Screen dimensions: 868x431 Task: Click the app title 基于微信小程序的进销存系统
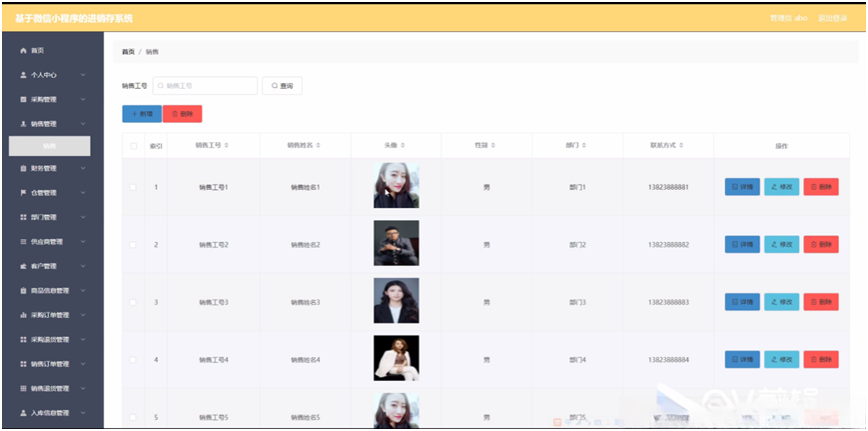click(x=74, y=19)
